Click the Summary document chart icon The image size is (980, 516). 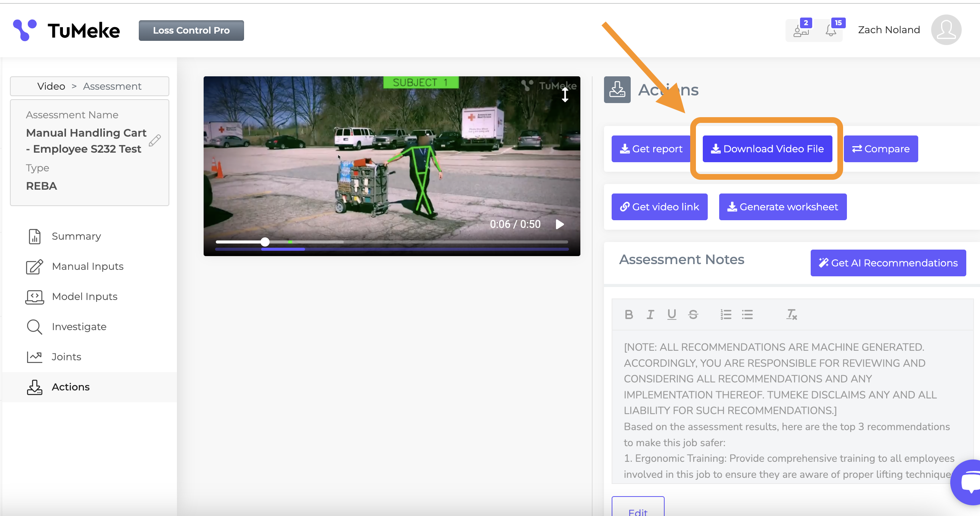point(35,236)
